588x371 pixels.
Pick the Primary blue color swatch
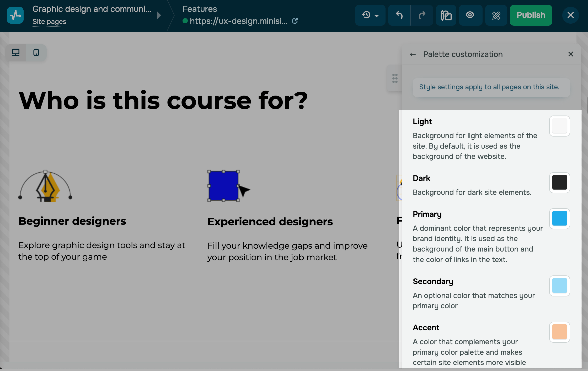[559, 218]
